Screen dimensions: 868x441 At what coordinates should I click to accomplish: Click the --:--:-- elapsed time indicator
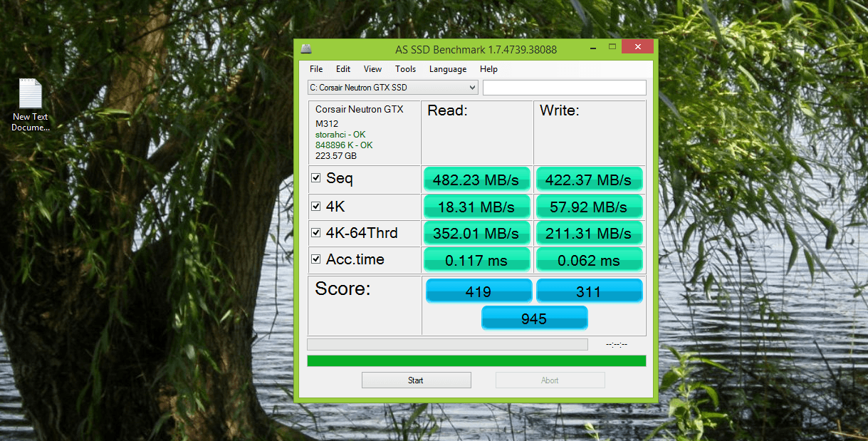pyautogui.click(x=616, y=344)
